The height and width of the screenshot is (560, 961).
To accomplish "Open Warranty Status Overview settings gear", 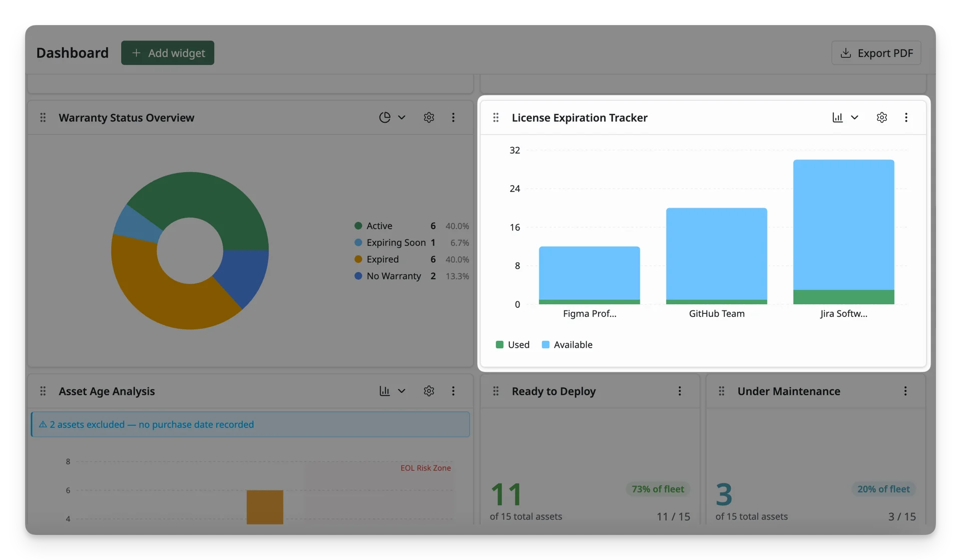I will click(x=428, y=117).
